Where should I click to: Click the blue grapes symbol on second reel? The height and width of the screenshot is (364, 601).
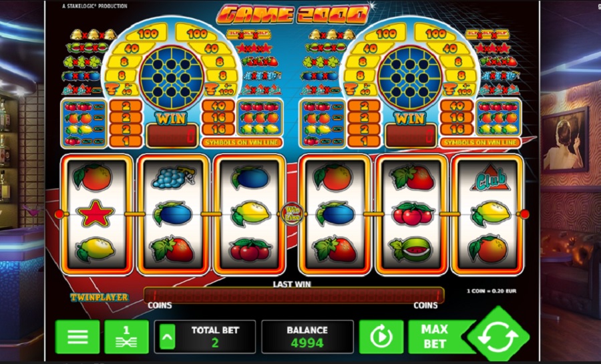(173, 178)
